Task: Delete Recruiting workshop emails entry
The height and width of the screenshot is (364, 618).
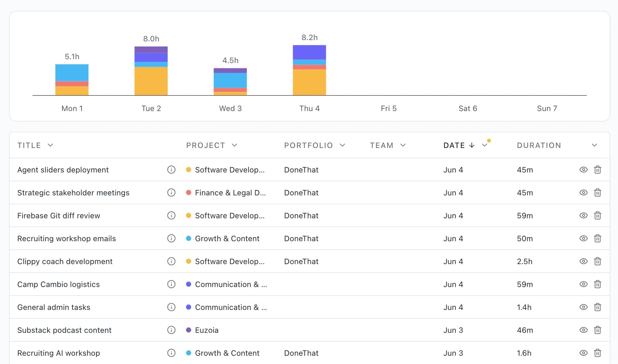Action: click(598, 238)
